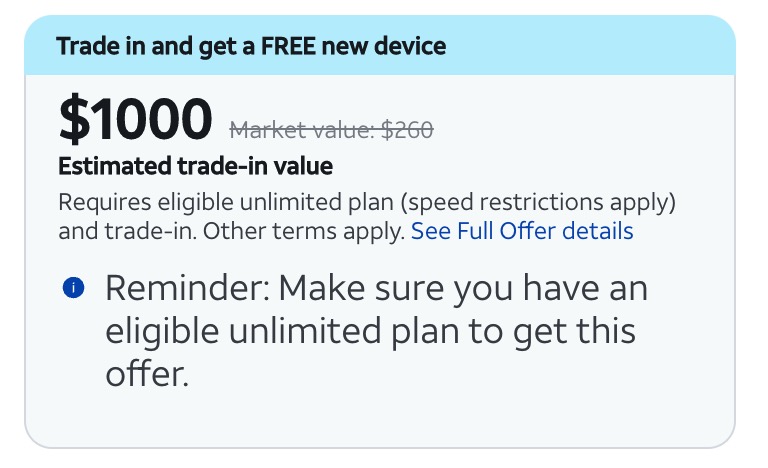Image resolution: width=768 pixels, height=468 pixels.
Task: Select the $1000 trade-in amount
Action: click(x=135, y=119)
